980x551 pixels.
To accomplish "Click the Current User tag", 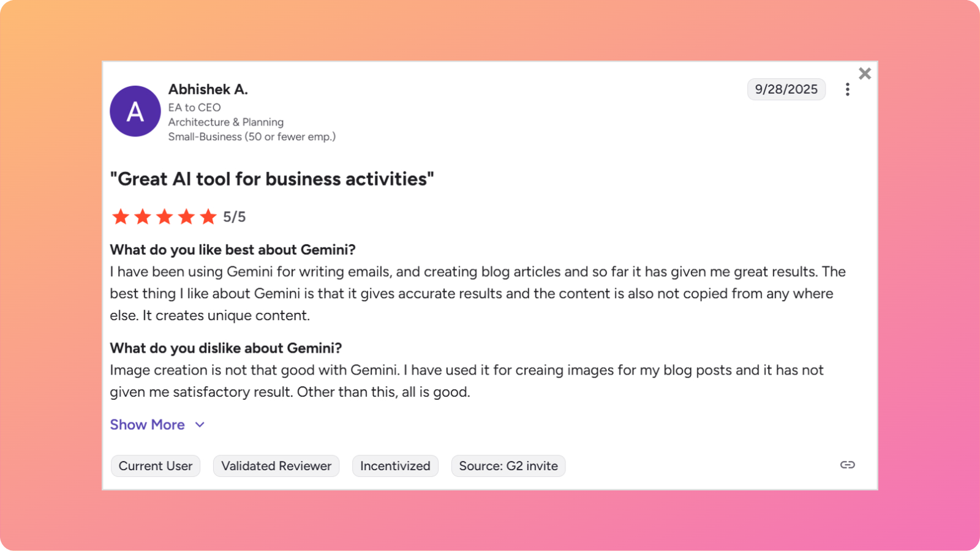I will click(155, 465).
